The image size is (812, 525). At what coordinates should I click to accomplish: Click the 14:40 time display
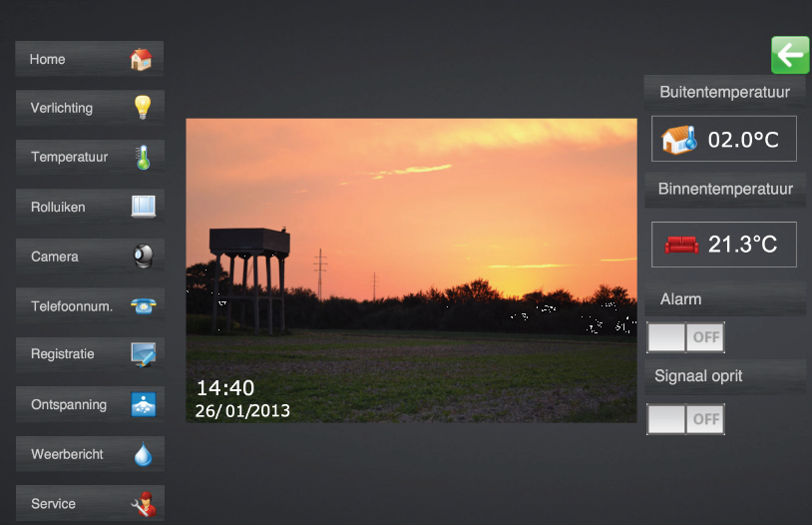coord(225,388)
